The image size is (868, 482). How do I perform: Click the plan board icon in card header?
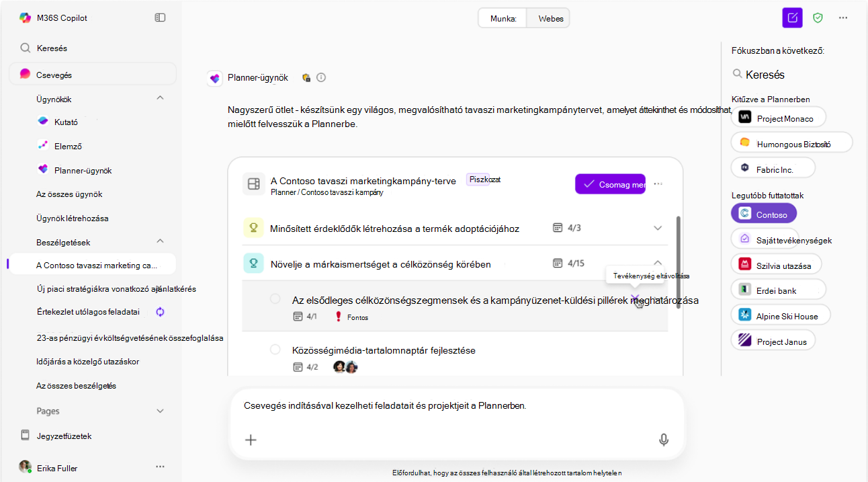point(253,184)
